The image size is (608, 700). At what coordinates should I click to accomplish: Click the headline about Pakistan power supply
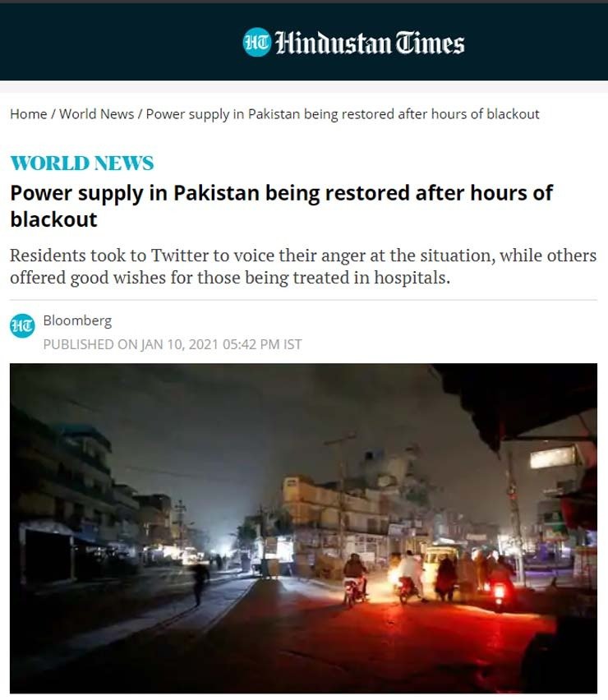(281, 205)
